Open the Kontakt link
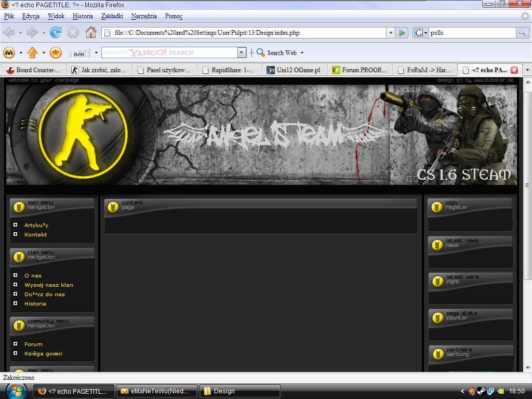The image size is (532, 399). point(36,234)
